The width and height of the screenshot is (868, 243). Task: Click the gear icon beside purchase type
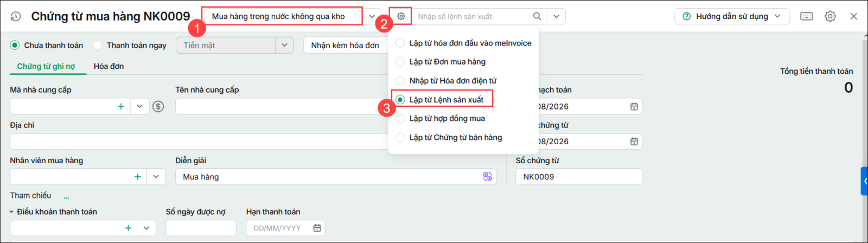pos(401,16)
